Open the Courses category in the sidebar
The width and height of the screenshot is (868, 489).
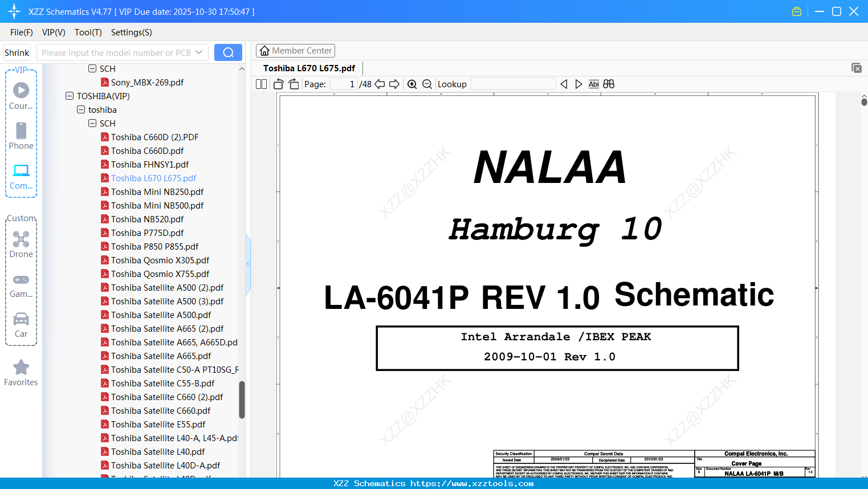(21, 96)
